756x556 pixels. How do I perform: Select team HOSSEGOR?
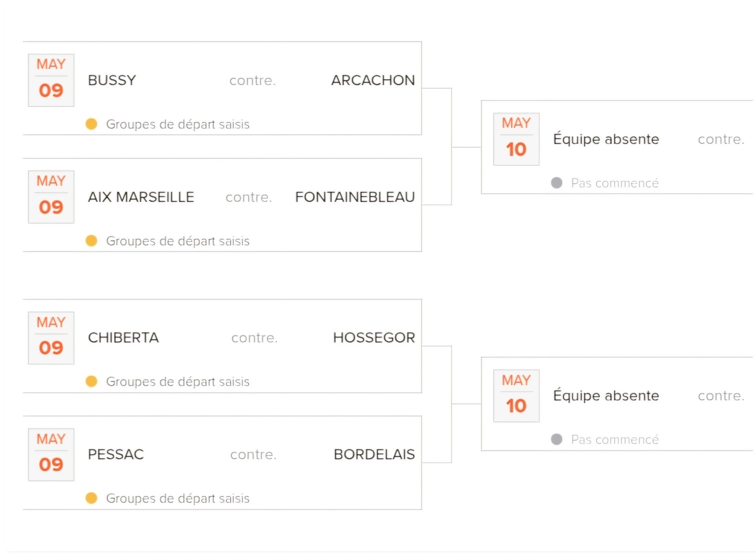[374, 337]
